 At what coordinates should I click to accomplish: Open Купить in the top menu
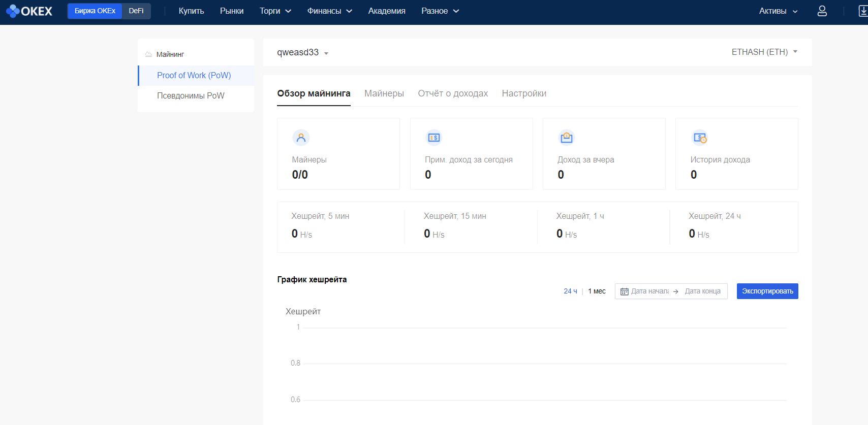[191, 11]
